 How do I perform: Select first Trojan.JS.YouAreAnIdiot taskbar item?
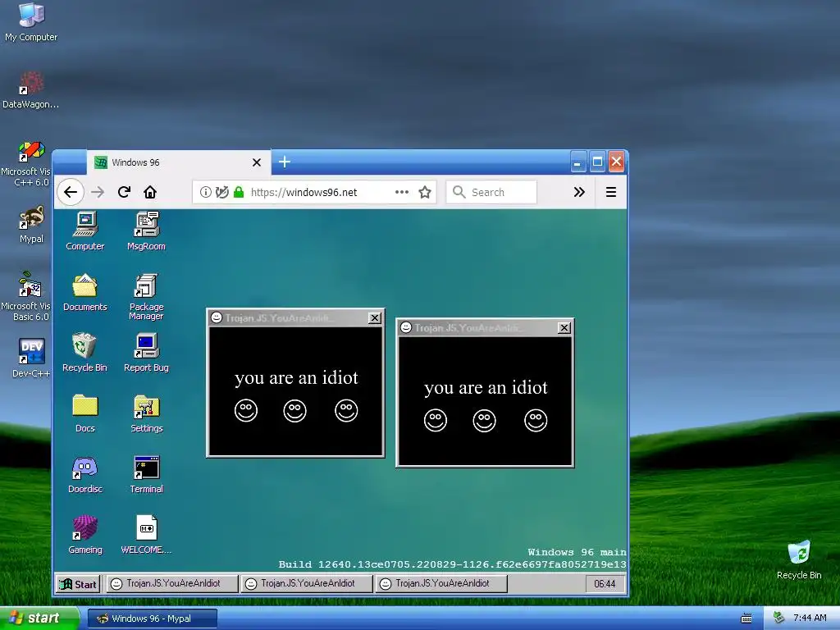171,583
